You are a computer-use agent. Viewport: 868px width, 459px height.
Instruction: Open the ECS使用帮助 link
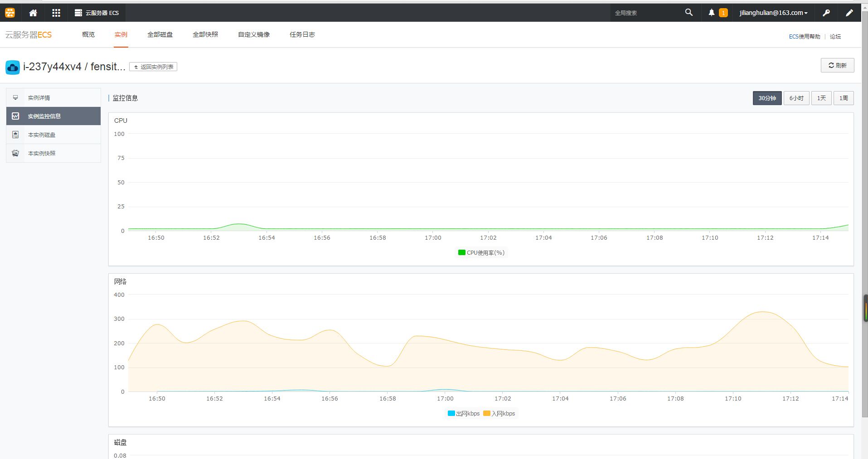coord(805,36)
